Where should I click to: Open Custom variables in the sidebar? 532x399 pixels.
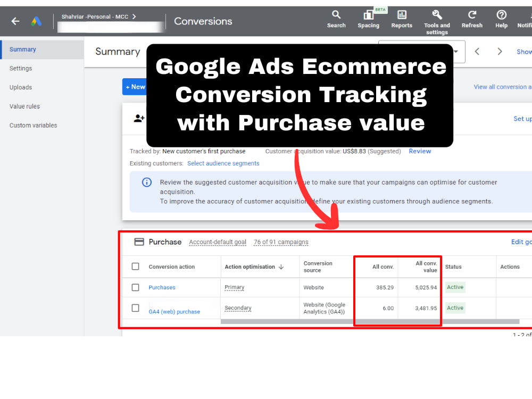33,126
